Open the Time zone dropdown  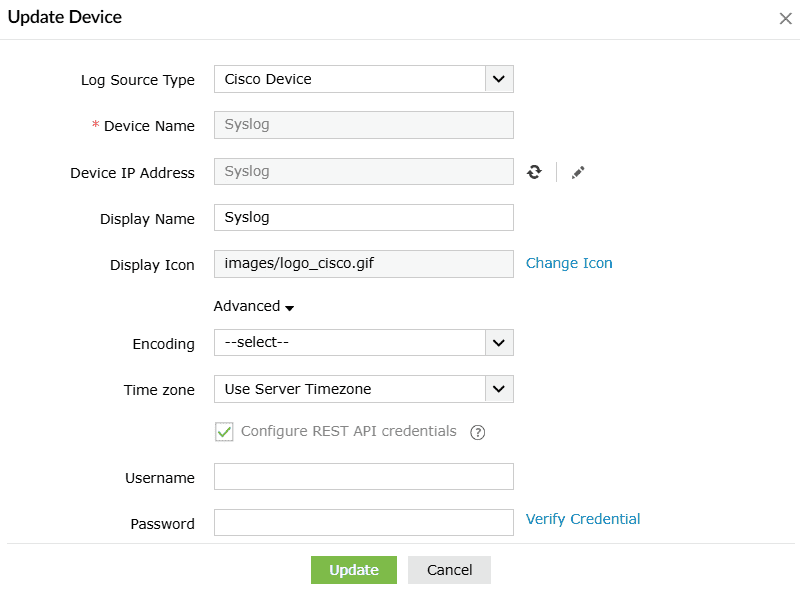point(363,389)
